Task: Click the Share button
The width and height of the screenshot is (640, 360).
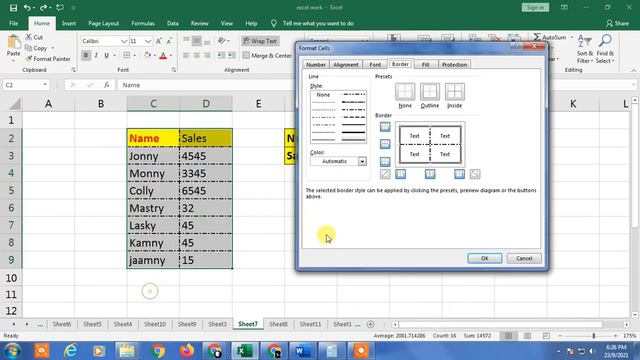Action: click(618, 23)
